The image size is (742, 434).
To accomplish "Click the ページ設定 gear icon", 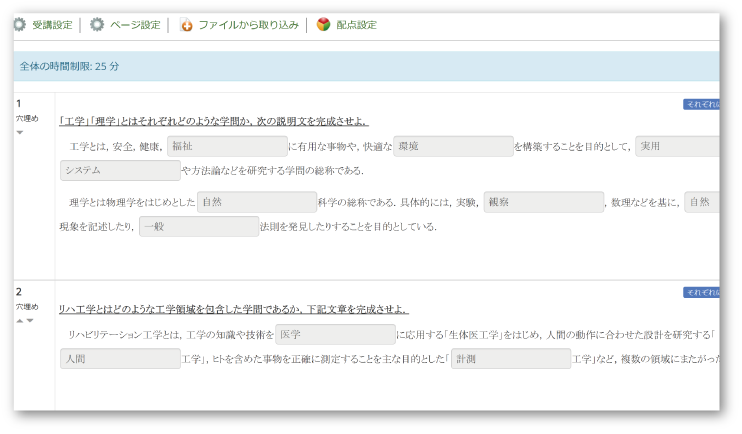I will coord(97,25).
